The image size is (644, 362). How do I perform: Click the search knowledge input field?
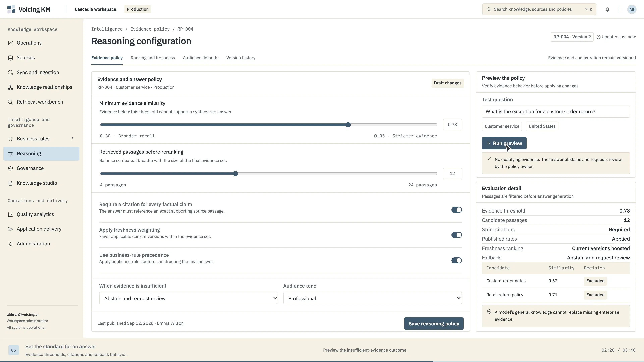tap(539, 9)
